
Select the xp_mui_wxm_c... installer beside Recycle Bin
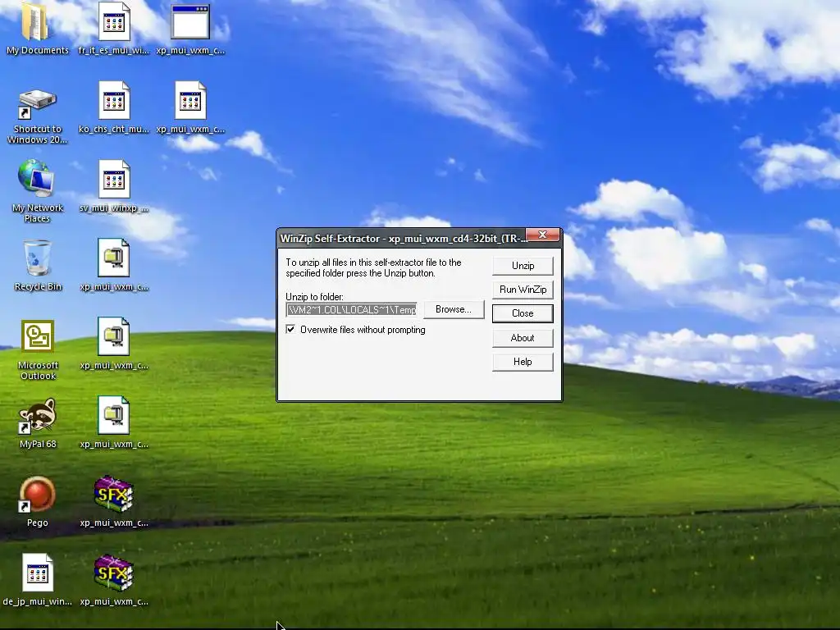click(113, 258)
